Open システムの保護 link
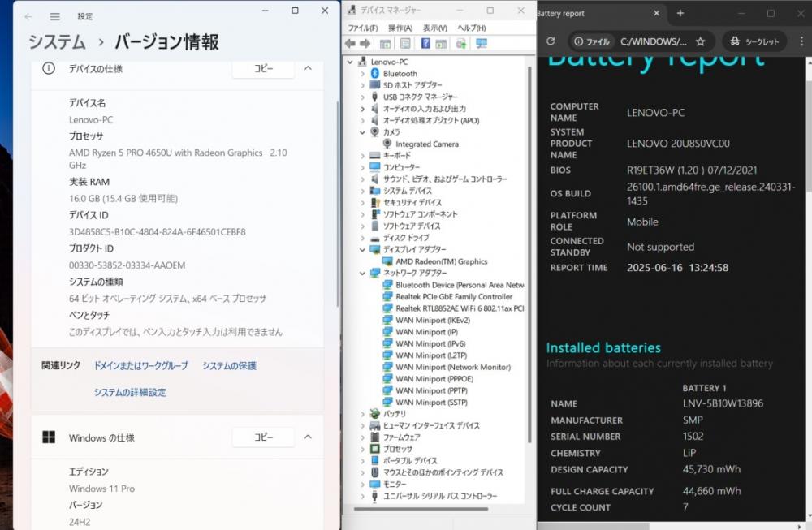 pos(230,366)
